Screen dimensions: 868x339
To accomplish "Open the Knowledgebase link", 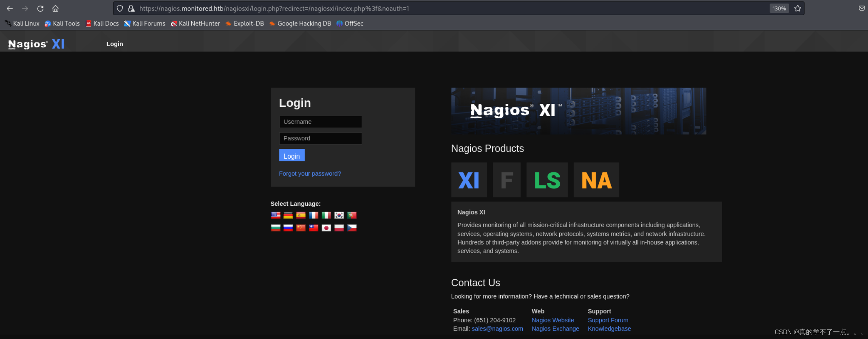I will 609,328.
